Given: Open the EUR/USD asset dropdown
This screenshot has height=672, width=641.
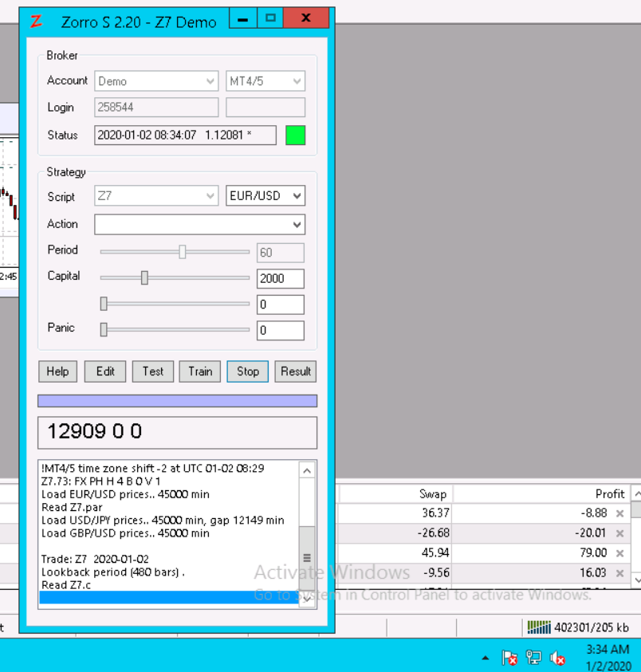Looking at the screenshot, I should point(265,196).
